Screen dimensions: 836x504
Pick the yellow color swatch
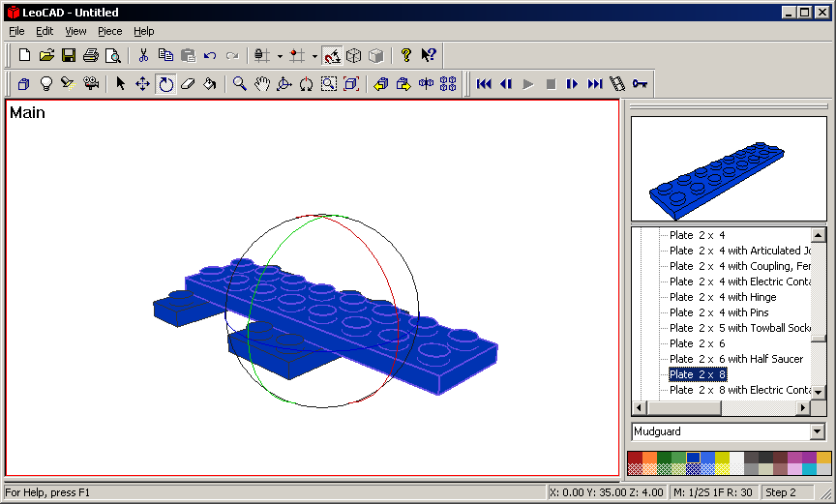pyautogui.click(x=722, y=458)
